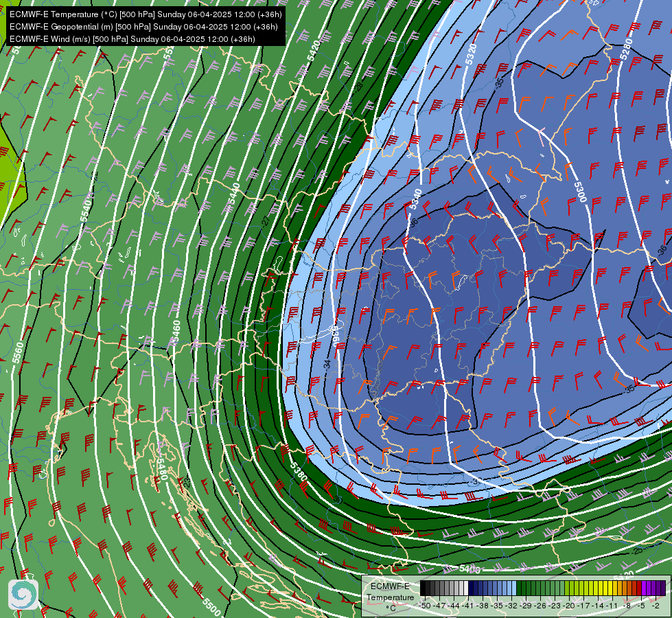
Task: Click the -2 tick label in the legend
Action: point(656,606)
